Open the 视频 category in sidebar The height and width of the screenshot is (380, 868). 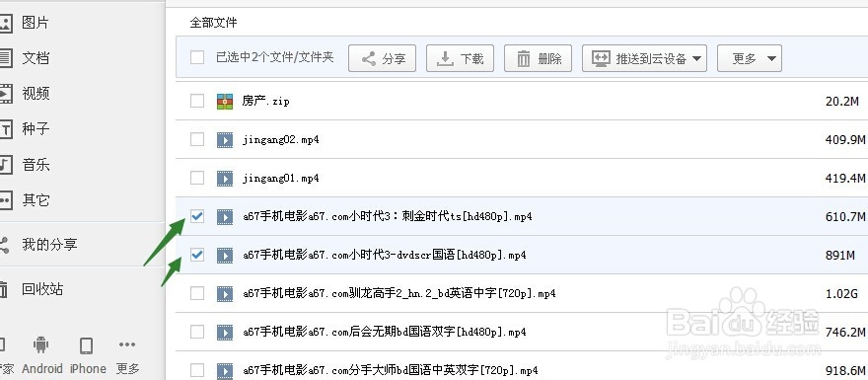pyautogui.click(x=36, y=93)
